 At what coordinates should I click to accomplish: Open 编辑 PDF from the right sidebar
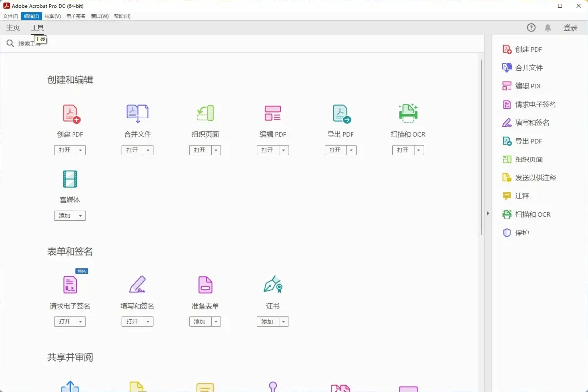coord(522,86)
